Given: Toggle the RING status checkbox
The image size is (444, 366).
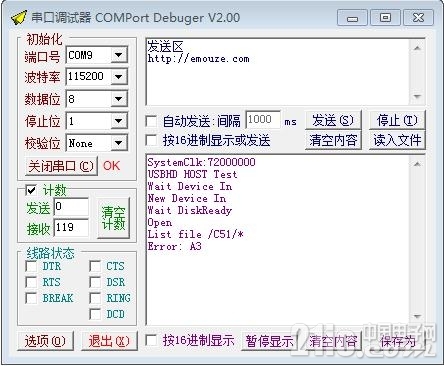Looking at the screenshot, I should click(95, 298).
